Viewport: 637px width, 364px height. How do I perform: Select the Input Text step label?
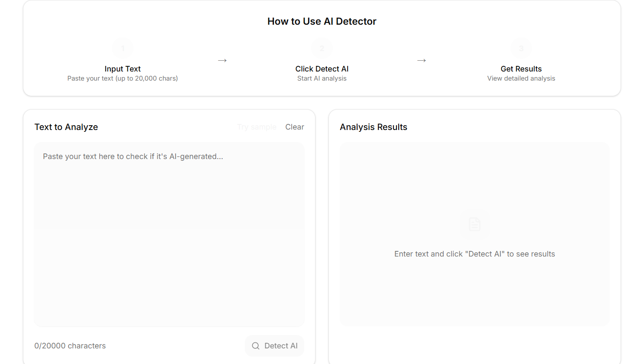click(123, 69)
